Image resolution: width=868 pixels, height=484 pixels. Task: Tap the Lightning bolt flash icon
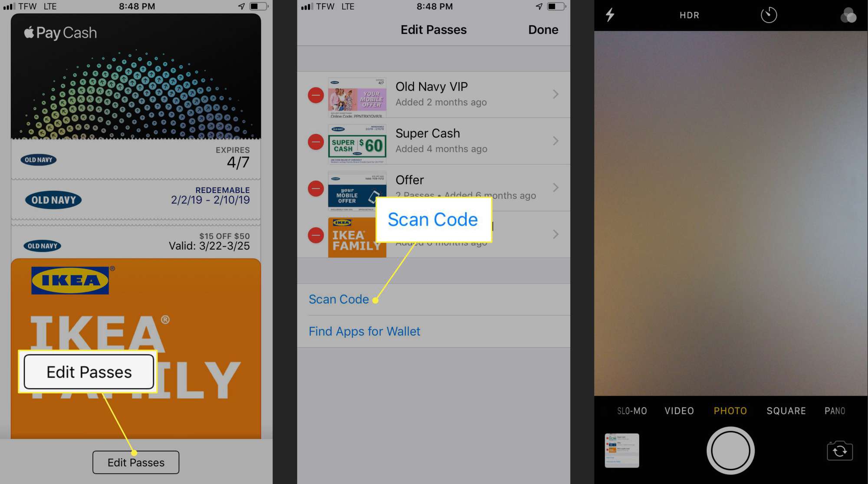click(x=610, y=14)
